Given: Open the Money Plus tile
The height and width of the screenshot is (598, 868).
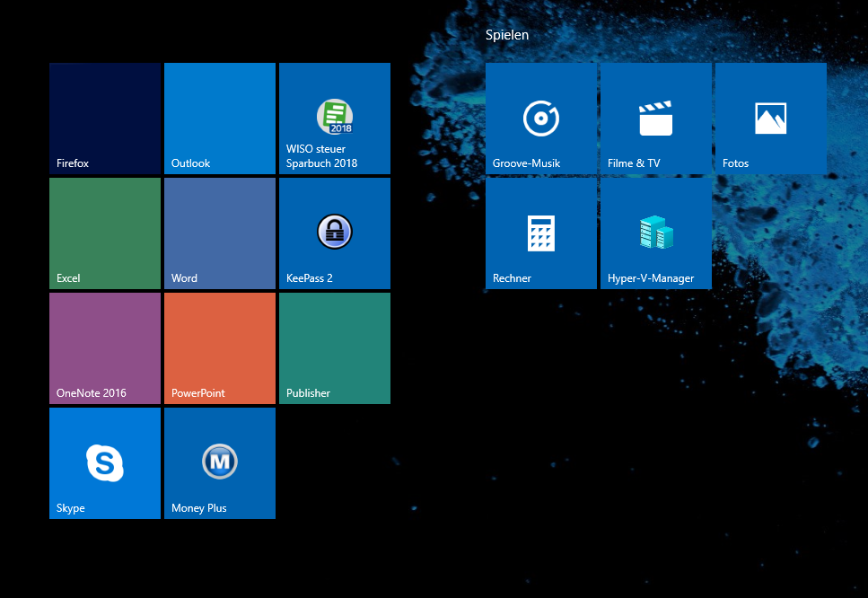Looking at the screenshot, I should pos(220,463).
